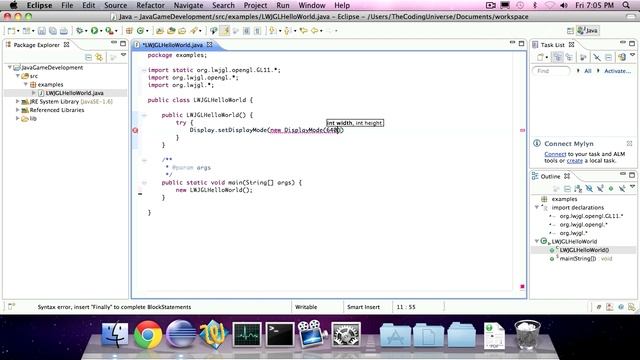The image size is (640, 360).
Task: Click the Save All toolbar icon
Action: 53,31
